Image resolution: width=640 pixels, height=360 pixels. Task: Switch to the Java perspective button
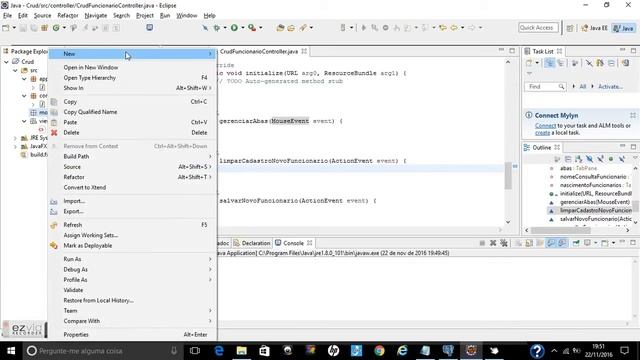click(x=624, y=28)
